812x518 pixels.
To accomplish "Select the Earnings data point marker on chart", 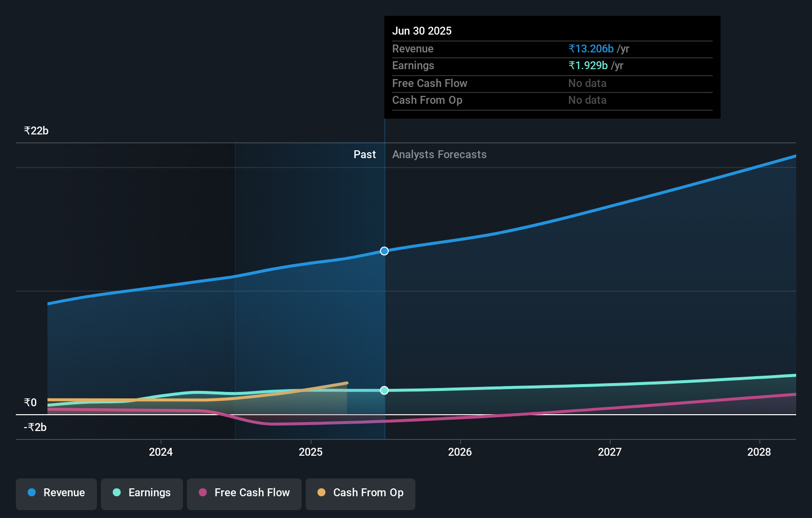I will [x=384, y=390].
